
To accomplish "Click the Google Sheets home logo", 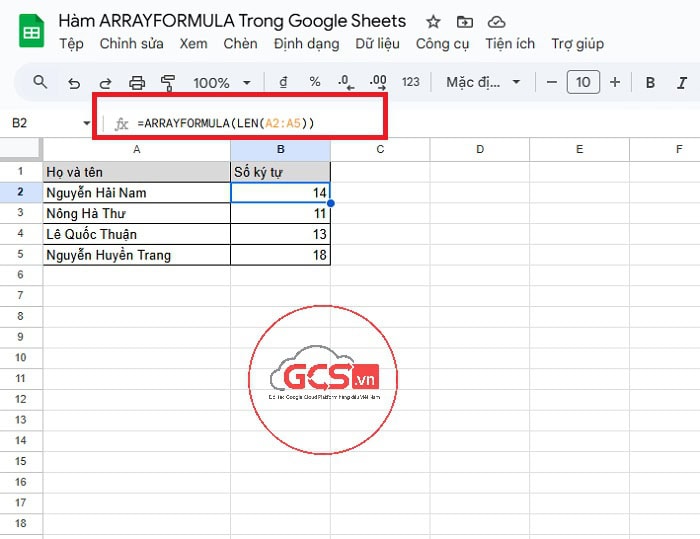I will 31,31.
